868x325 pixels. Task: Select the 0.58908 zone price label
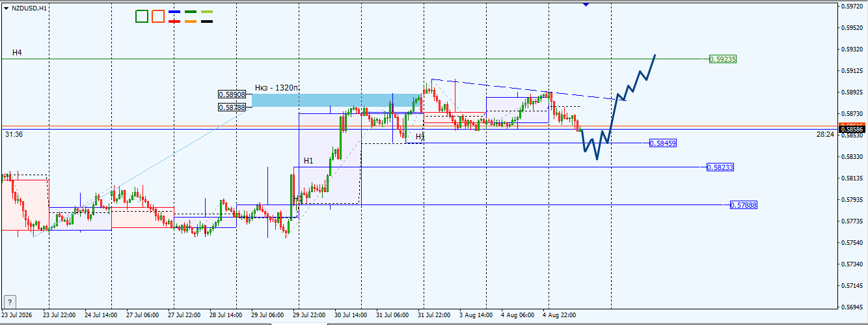(232, 94)
